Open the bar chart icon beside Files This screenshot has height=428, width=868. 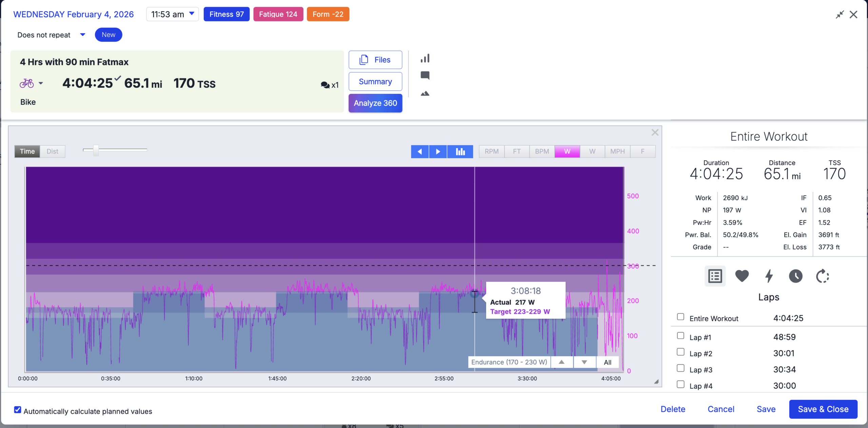tap(425, 58)
